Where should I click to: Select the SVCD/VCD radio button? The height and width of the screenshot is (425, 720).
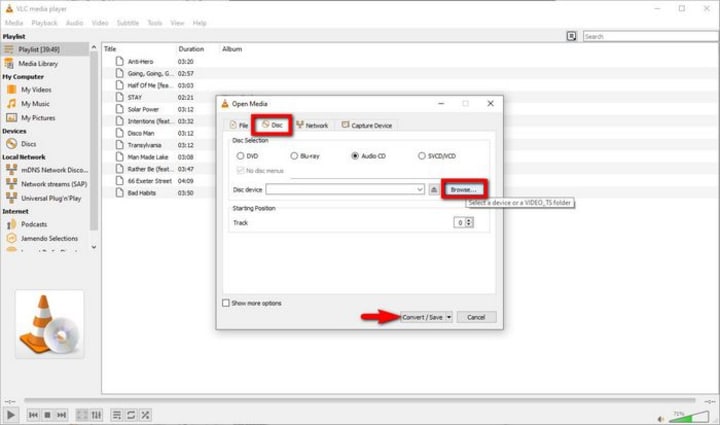coord(422,156)
